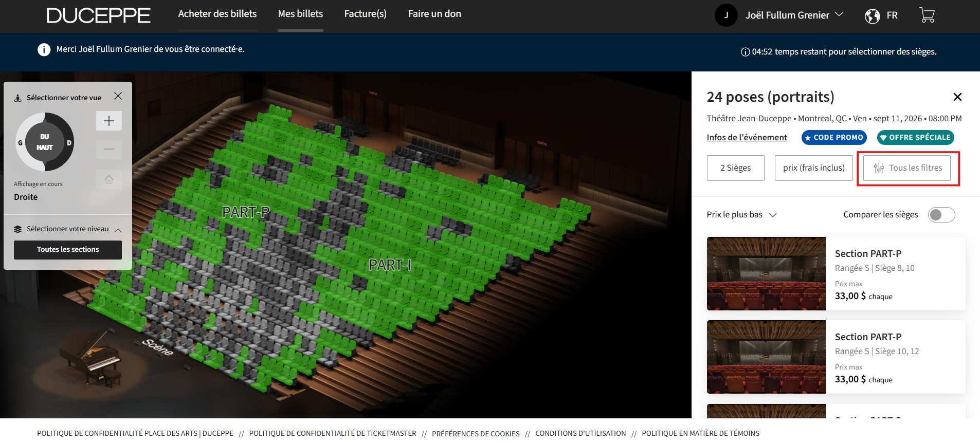Close the Sélectionner votre vue panel

118,96
